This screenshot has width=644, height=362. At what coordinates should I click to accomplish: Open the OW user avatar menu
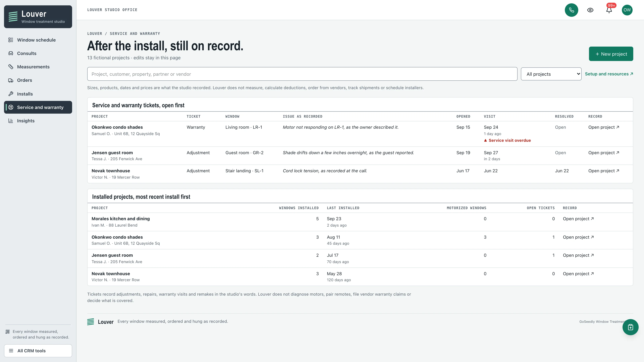(x=627, y=10)
